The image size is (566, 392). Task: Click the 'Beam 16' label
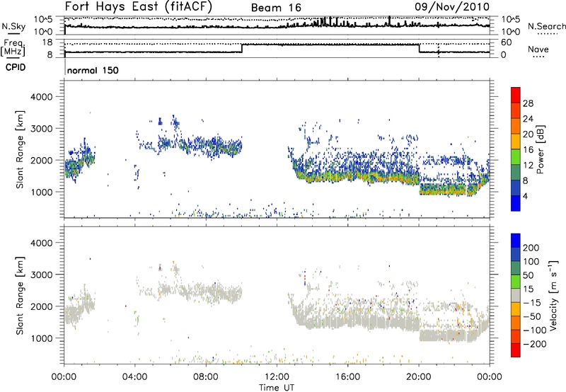(276, 8)
